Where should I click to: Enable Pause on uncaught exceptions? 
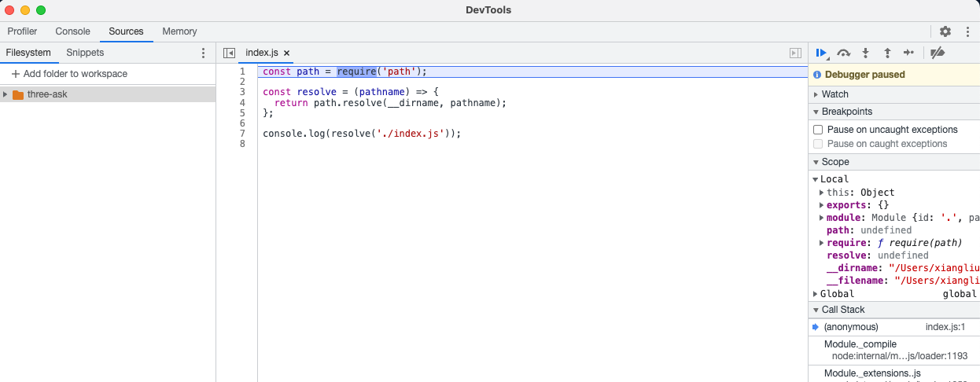click(x=818, y=130)
